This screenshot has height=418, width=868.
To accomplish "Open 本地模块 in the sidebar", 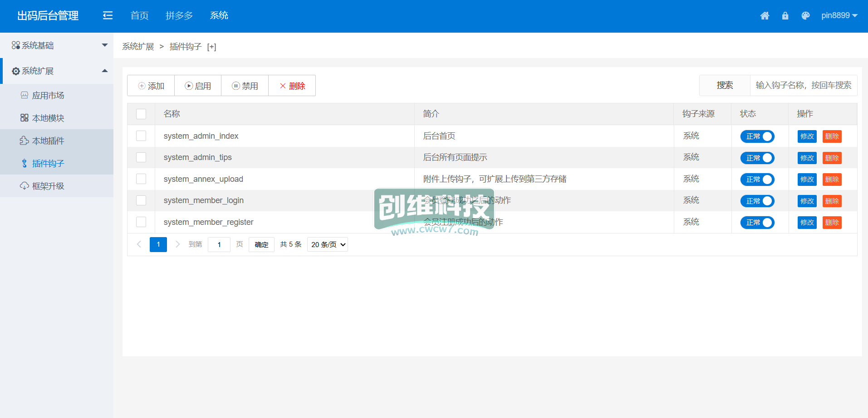I will point(48,118).
